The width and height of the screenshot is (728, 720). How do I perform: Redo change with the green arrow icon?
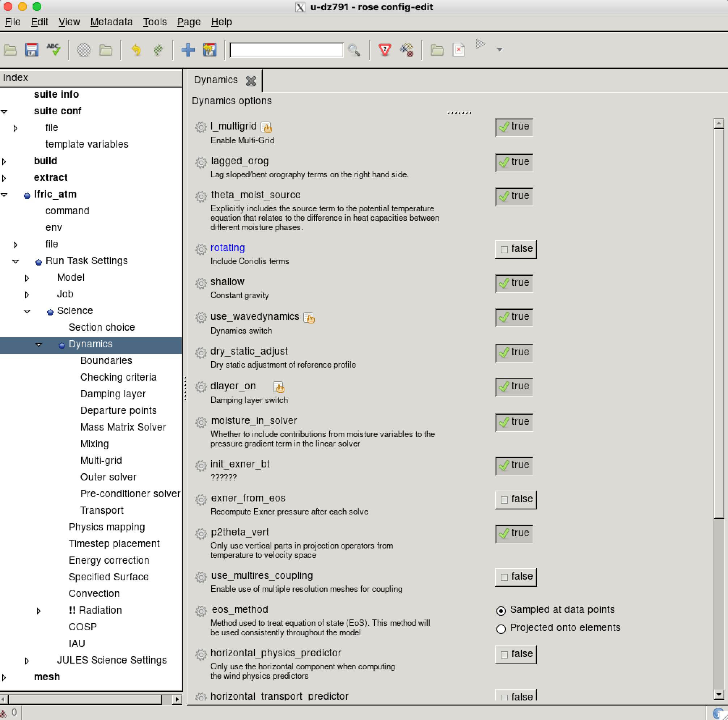click(x=158, y=50)
